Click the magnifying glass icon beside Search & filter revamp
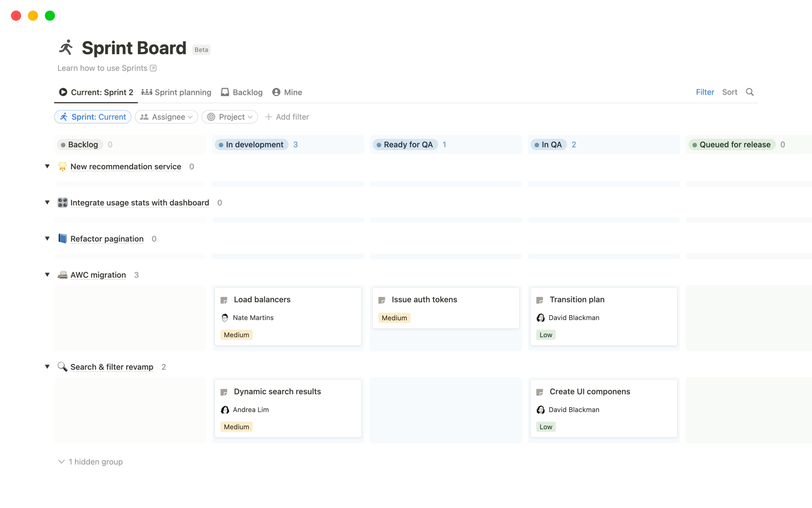 [62, 367]
